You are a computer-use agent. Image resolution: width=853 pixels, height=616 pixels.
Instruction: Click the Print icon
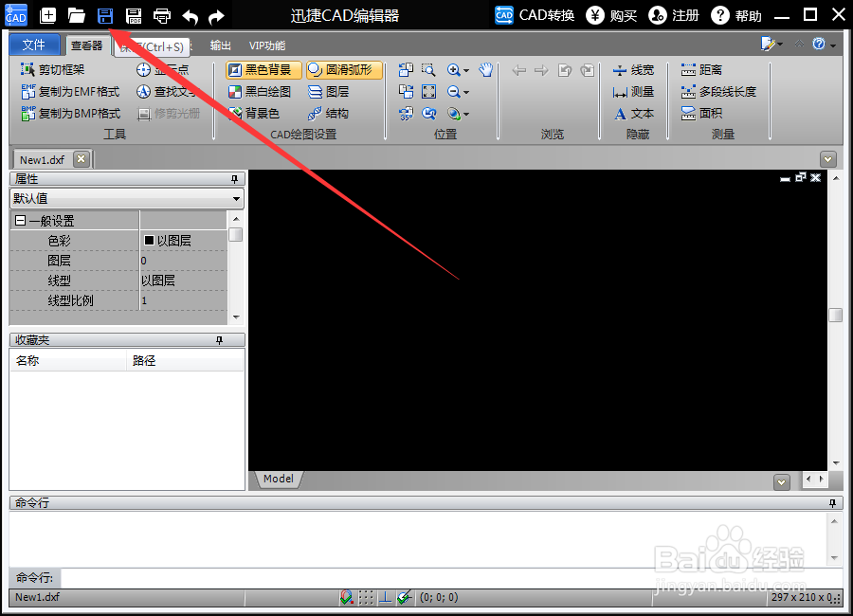click(x=161, y=16)
